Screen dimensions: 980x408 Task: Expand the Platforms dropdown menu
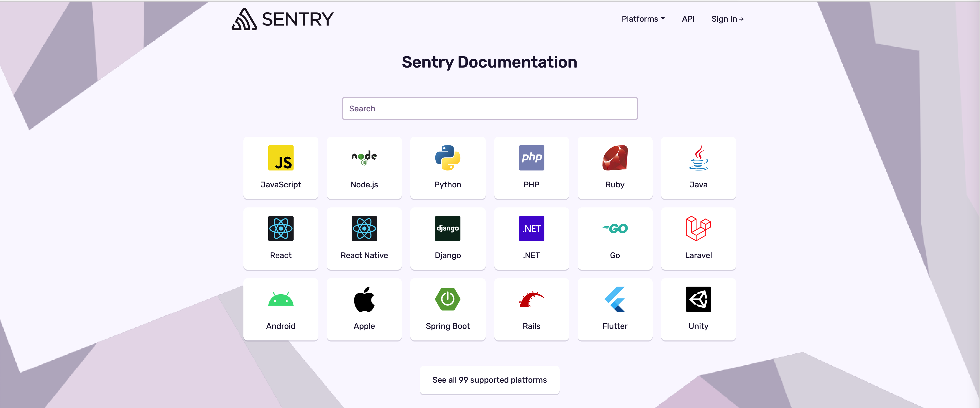coord(643,19)
